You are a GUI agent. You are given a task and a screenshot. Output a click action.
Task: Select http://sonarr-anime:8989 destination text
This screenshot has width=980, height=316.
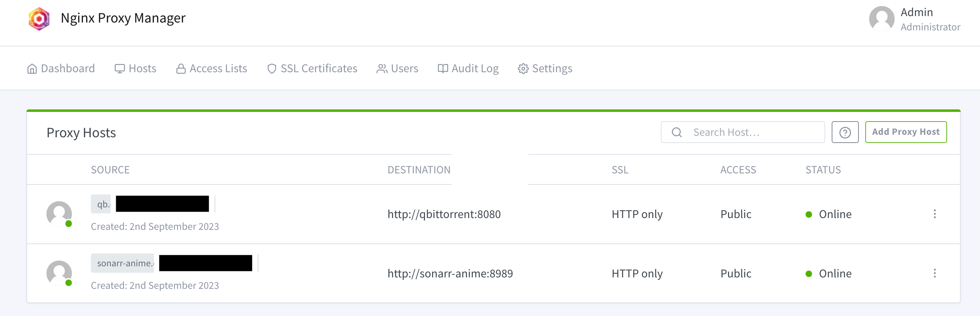click(450, 274)
